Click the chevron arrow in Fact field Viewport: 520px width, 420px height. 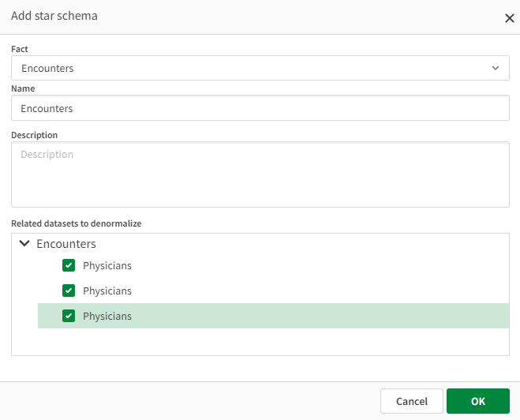coord(495,68)
